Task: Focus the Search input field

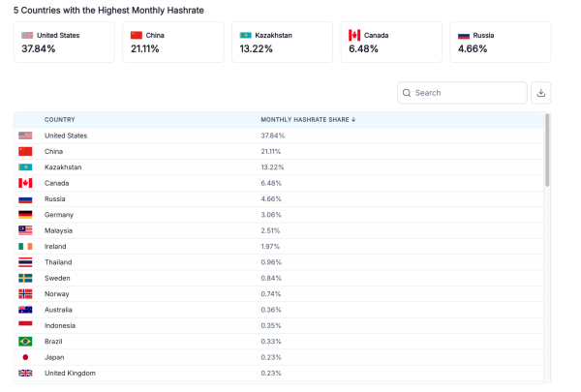Action: coord(468,93)
